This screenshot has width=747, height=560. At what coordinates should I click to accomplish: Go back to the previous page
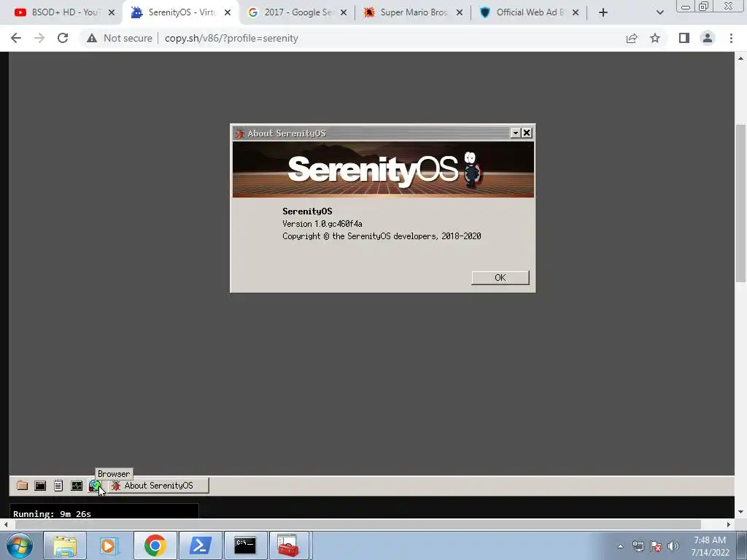(x=16, y=38)
